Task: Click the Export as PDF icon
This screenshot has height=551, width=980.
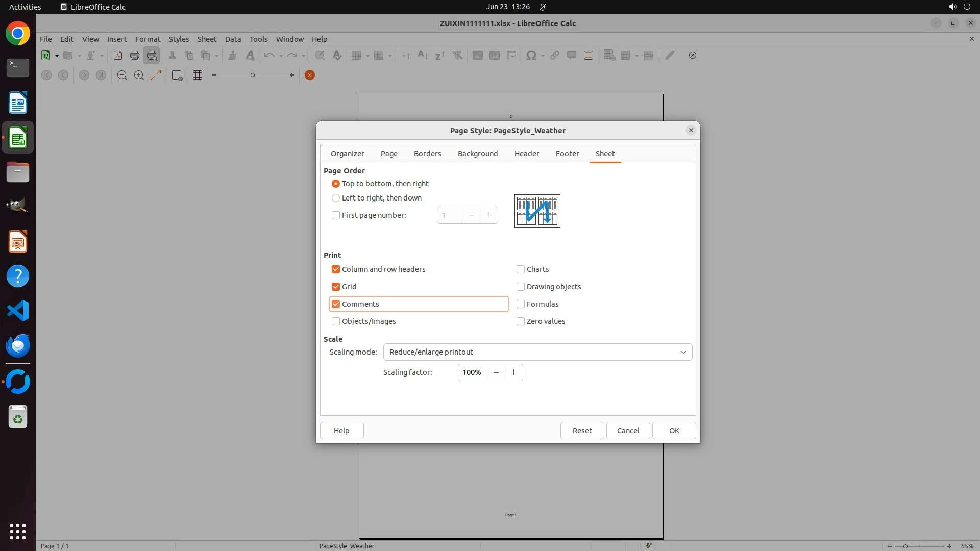Action: coord(117,56)
